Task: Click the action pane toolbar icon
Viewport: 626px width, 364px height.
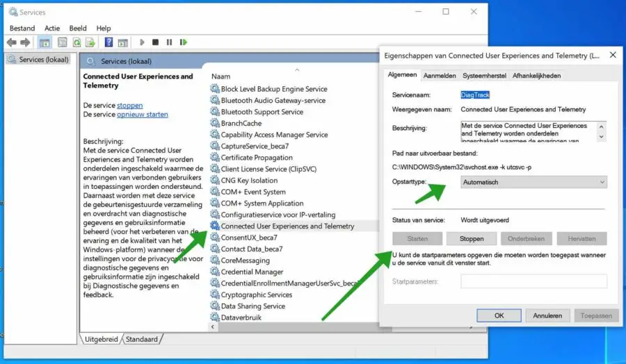Action: (123, 42)
